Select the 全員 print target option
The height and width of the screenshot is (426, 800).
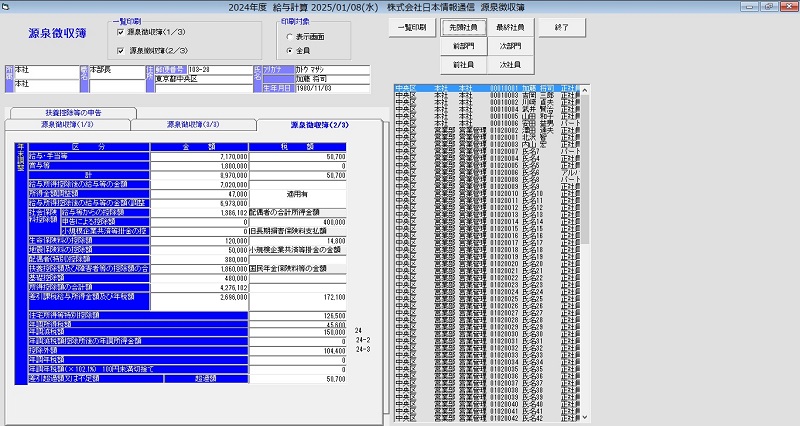pyautogui.click(x=290, y=49)
